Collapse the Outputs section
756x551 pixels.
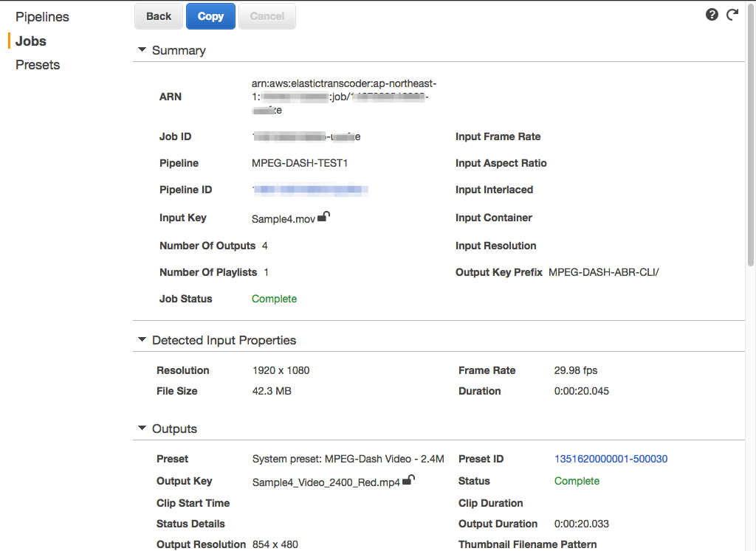coord(142,429)
